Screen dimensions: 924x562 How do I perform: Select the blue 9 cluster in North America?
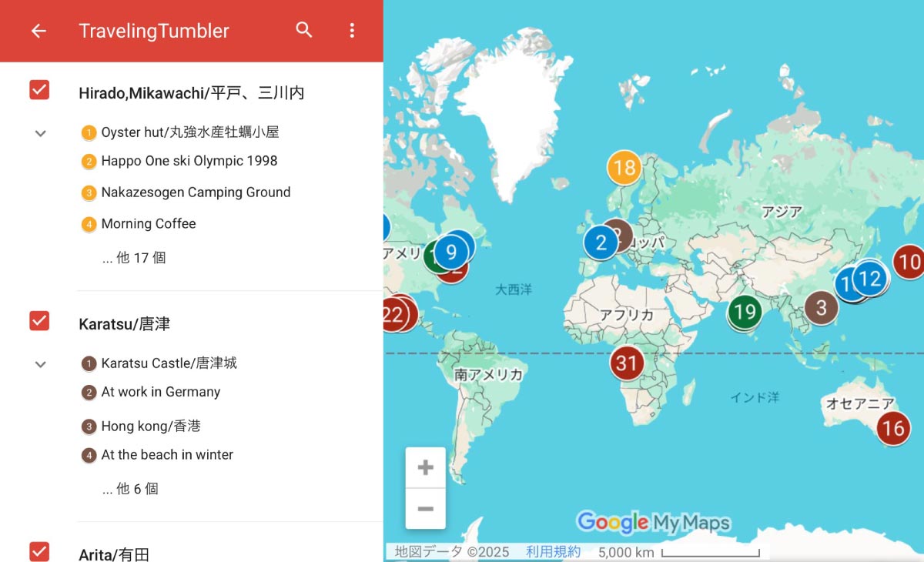pyautogui.click(x=451, y=252)
